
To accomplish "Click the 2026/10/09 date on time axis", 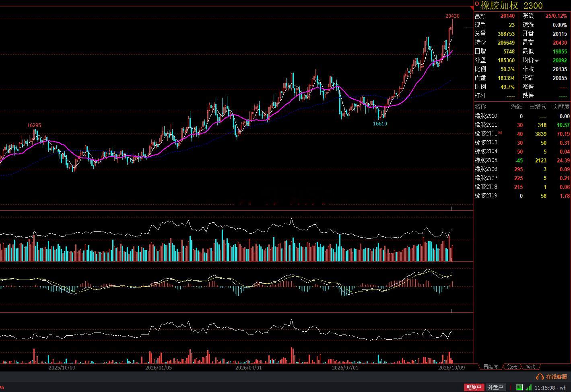I will pos(451,367).
